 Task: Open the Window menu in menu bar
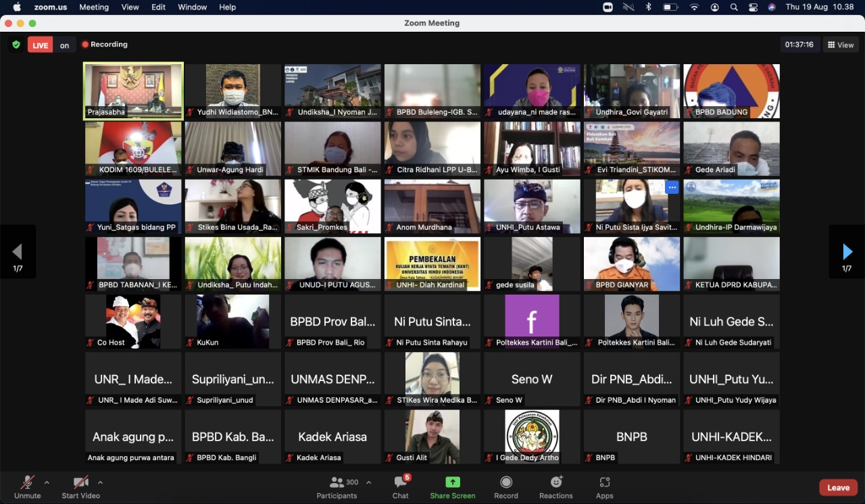pyautogui.click(x=192, y=7)
